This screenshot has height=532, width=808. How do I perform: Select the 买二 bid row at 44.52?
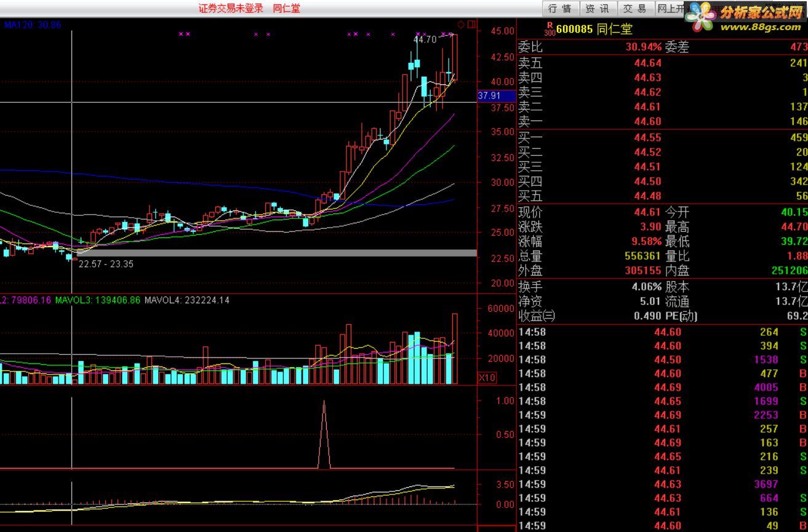pyautogui.click(x=663, y=152)
